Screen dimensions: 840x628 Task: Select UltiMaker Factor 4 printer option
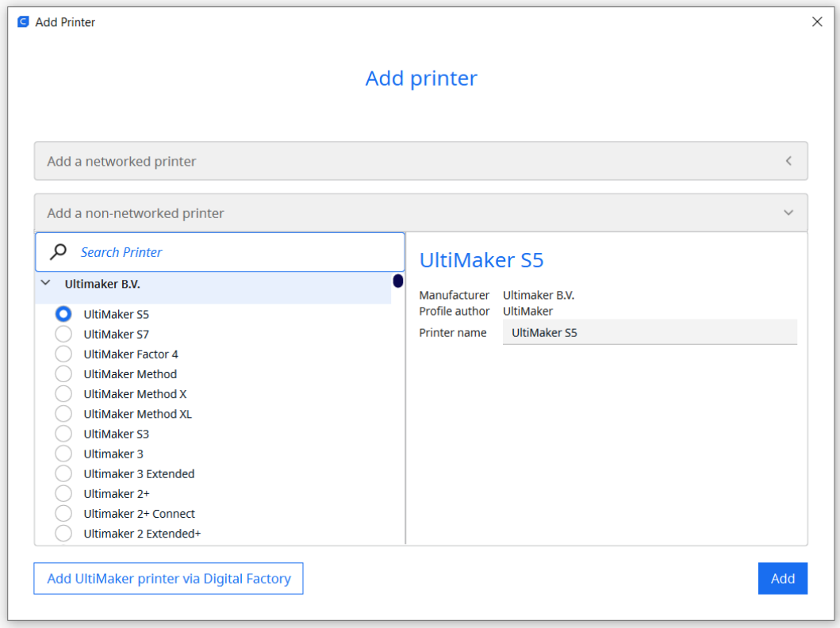pos(63,354)
